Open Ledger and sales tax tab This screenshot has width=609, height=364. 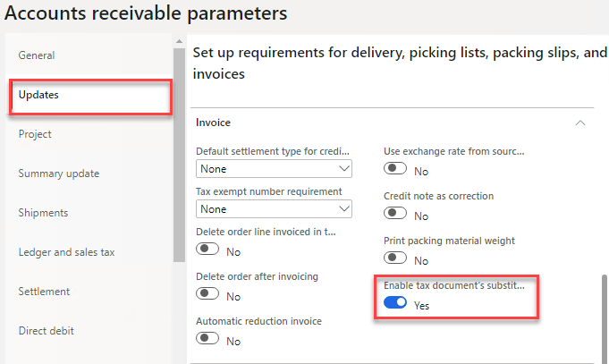click(x=67, y=252)
